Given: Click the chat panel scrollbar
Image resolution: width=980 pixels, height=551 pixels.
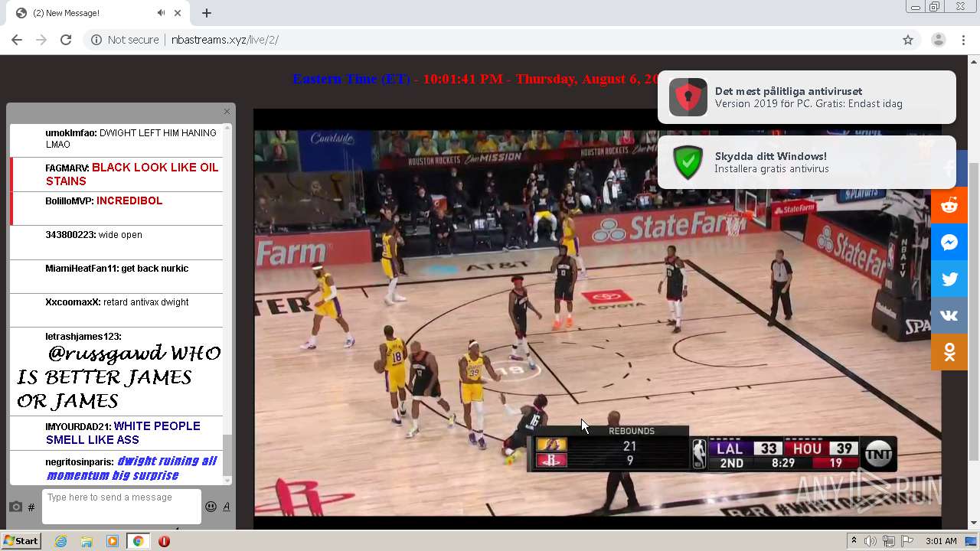Looking at the screenshot, I should (227, 303).
